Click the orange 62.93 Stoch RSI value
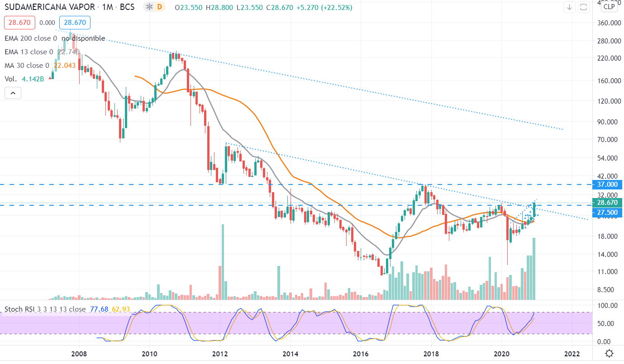The width and height of the screenshot is (624, 364). 120,309
